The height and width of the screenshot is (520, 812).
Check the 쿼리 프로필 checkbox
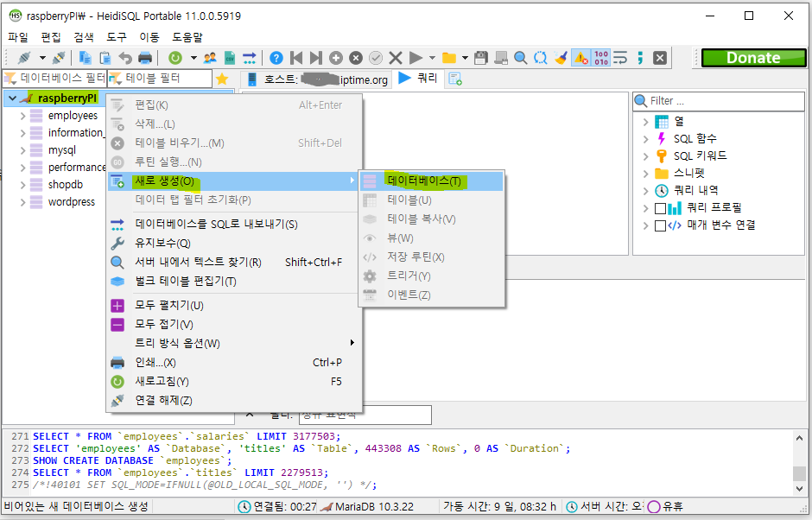(x=660, y=208)
